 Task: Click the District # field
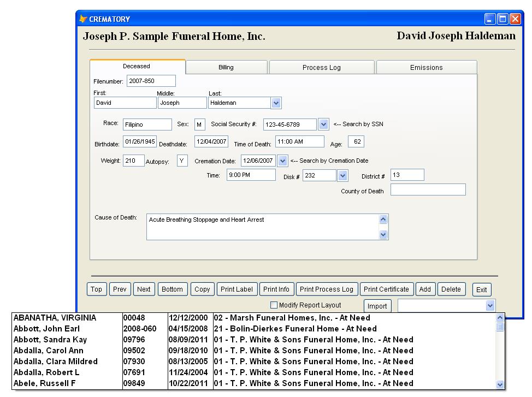pos(407,175)
